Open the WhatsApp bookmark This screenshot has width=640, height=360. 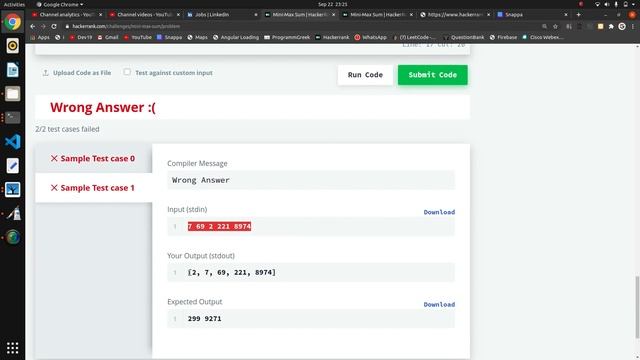coord(370,37)
